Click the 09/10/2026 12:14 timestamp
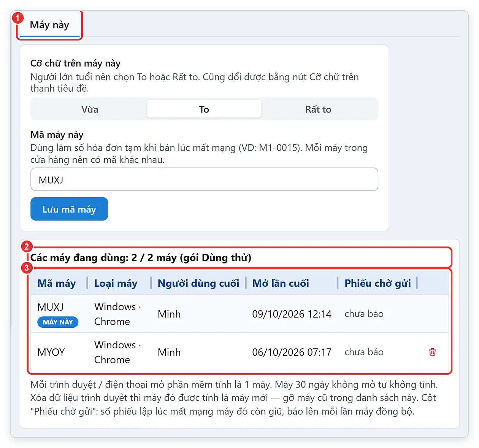 292,314
